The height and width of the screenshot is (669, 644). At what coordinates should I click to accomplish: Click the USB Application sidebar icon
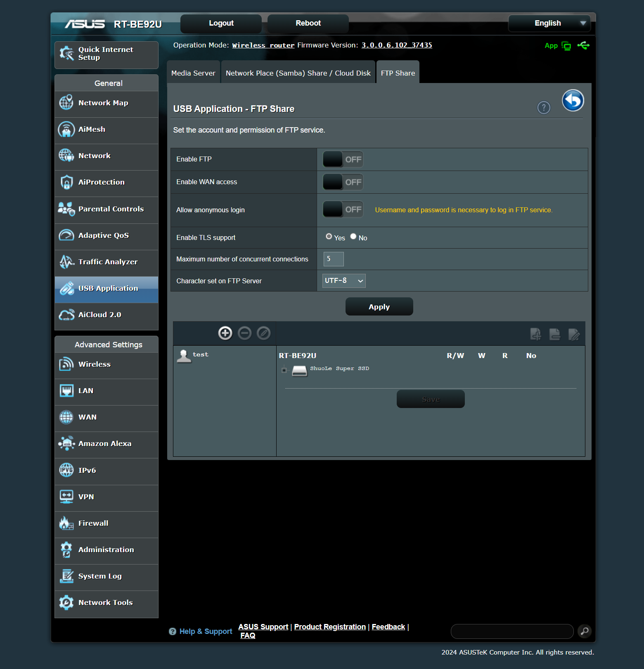[66, 288]
